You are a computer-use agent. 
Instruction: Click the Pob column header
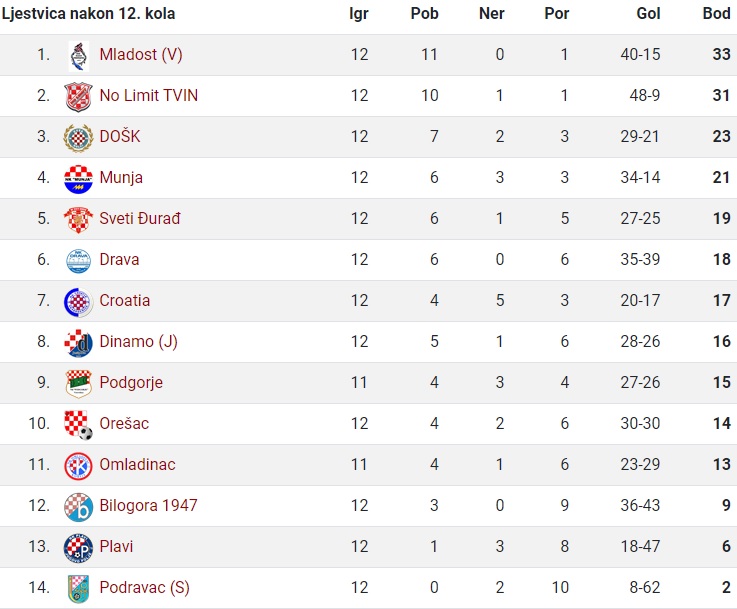[424, 13]
